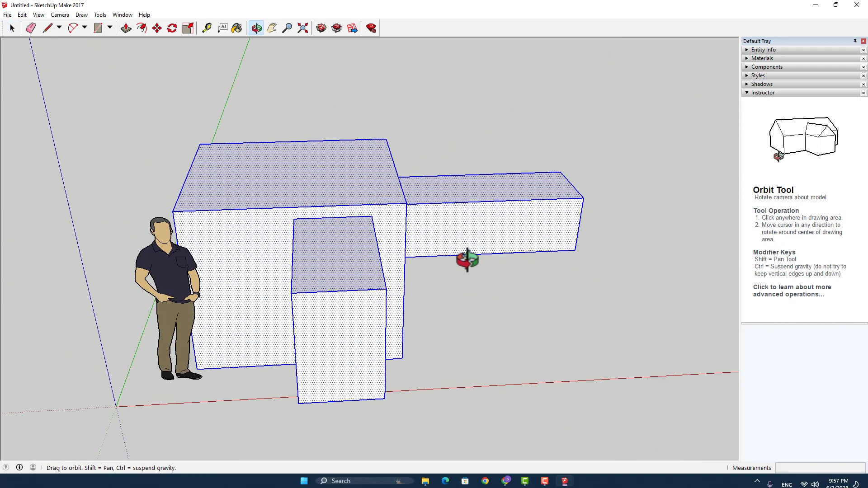Close the Shadows panel
The width and height of the screenshot is (868, 488).
point(863,84)
